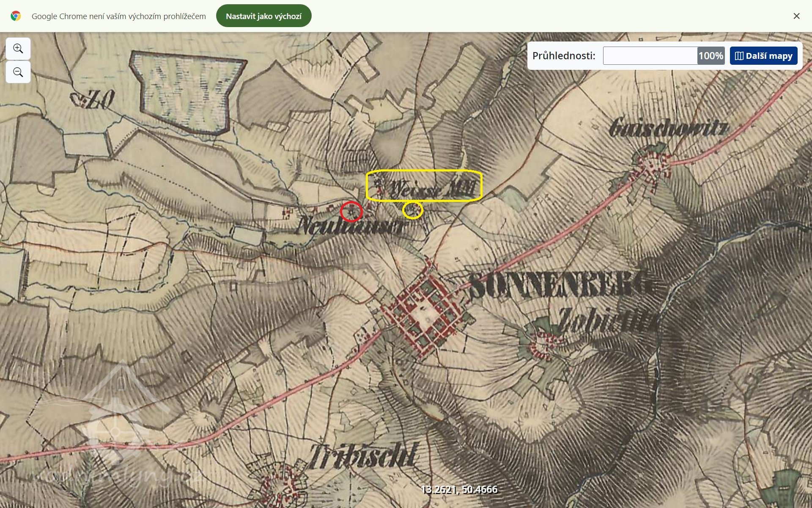
Task: Click the 100% transparency value handle
Action: [x=710, y=56]
